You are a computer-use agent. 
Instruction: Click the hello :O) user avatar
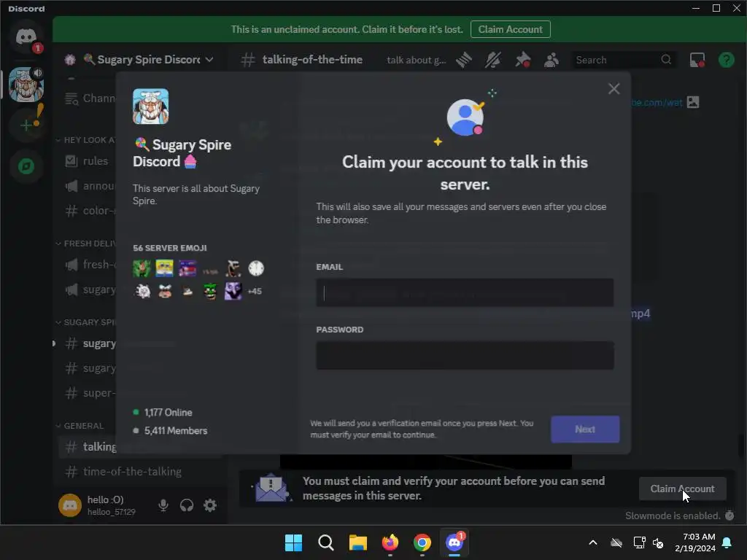70,505
